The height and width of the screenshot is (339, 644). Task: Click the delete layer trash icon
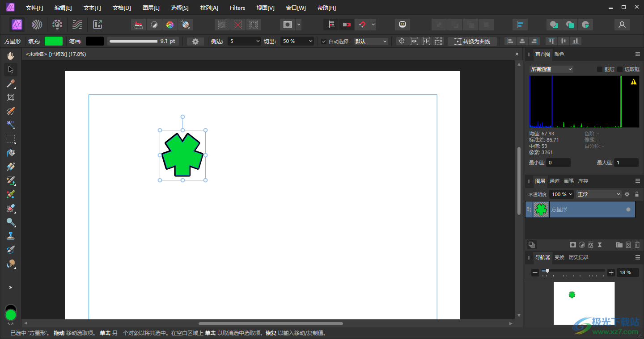[637, 245]
